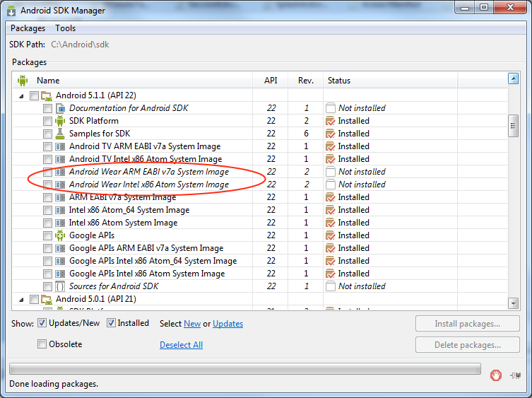
Task: Open the SDK Manager log window icon
Action: coord(516,375)
